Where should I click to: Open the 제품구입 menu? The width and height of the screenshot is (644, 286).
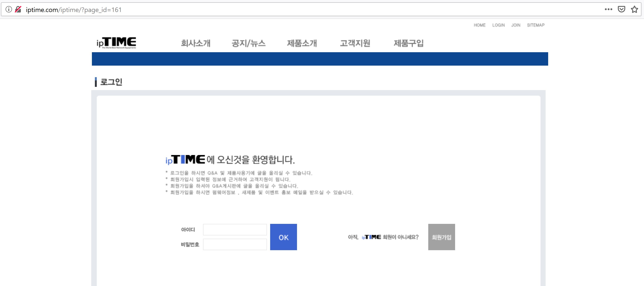coord(409,43)
